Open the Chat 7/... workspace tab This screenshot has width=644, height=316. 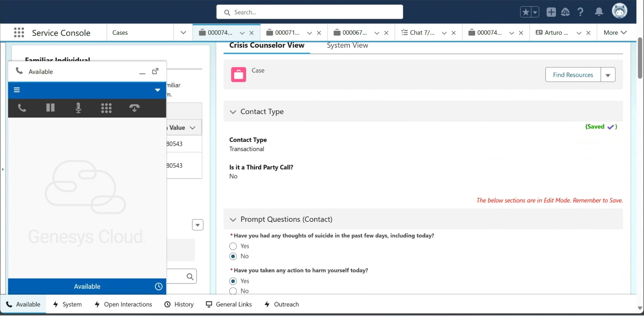pos(421,32)
